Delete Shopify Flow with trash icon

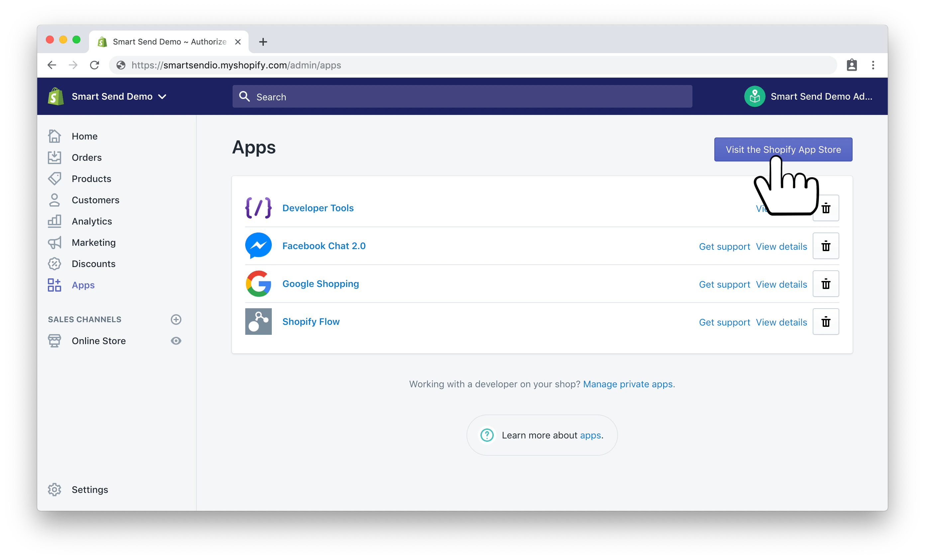click(x=826, y=322)
